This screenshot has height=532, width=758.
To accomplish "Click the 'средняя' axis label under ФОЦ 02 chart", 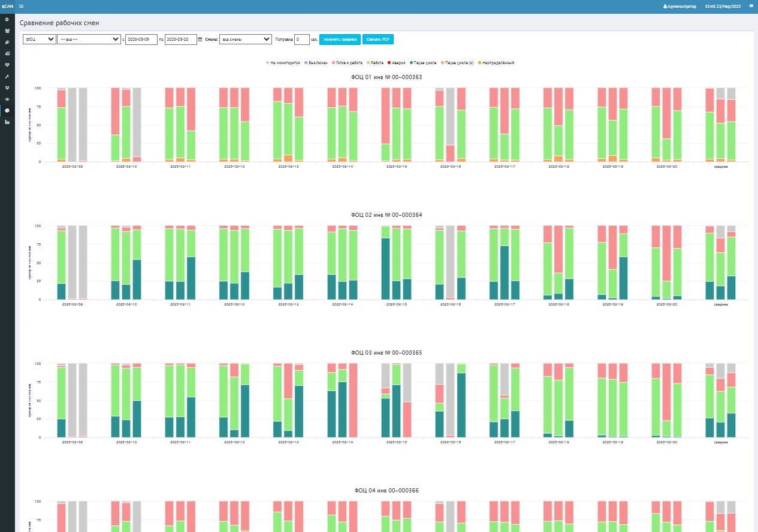I will 721,304.
